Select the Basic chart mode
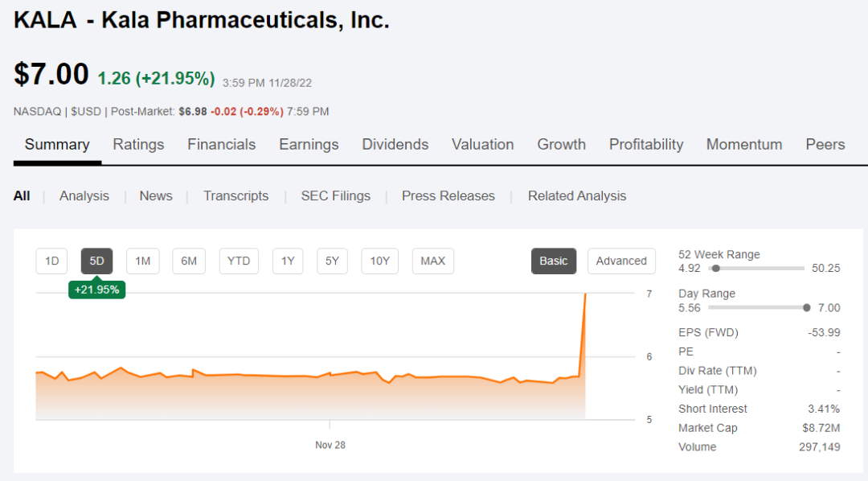Viewport: 868px width, 481px height. point(553,261)
